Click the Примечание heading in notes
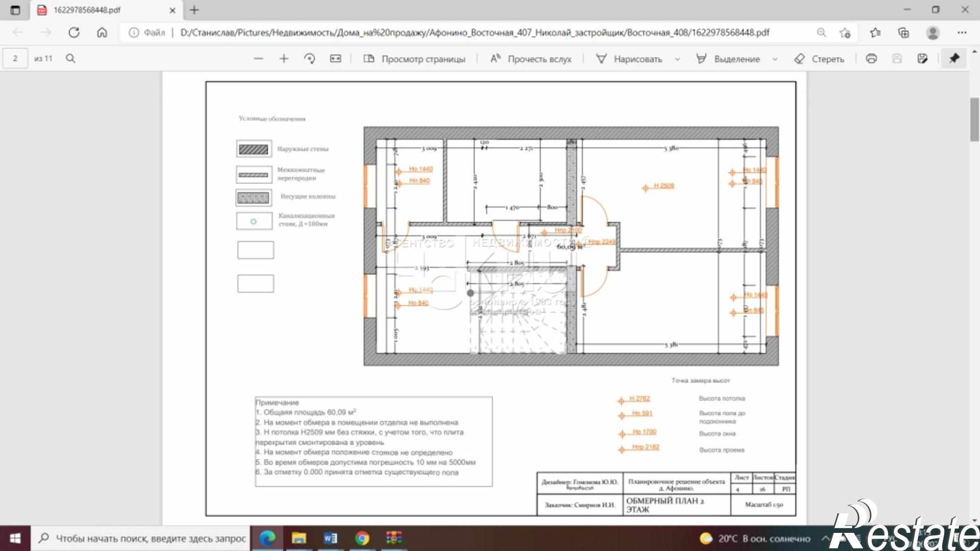 tap(277, 403)
